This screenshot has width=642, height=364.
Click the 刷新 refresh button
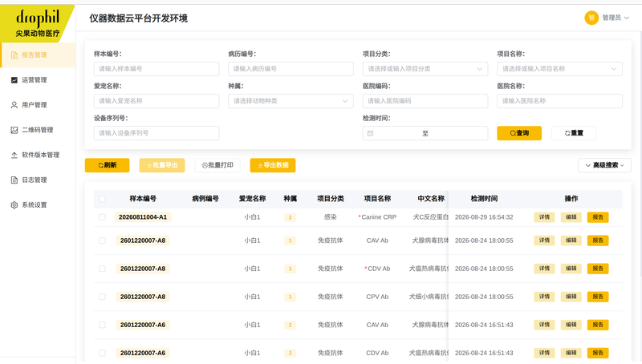click(108, 165)
